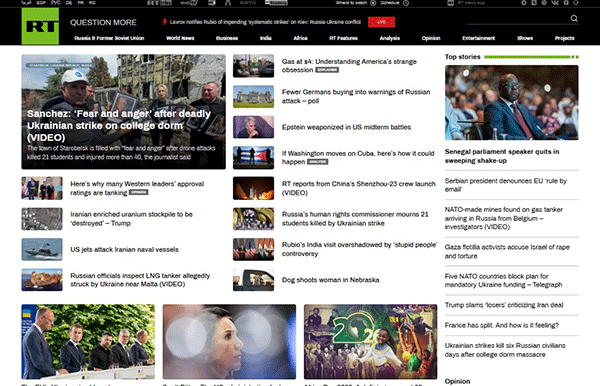Open the Africa menu item
This screenshot has width=600, height=386.
pyautogui.click(x=300, y=38)
